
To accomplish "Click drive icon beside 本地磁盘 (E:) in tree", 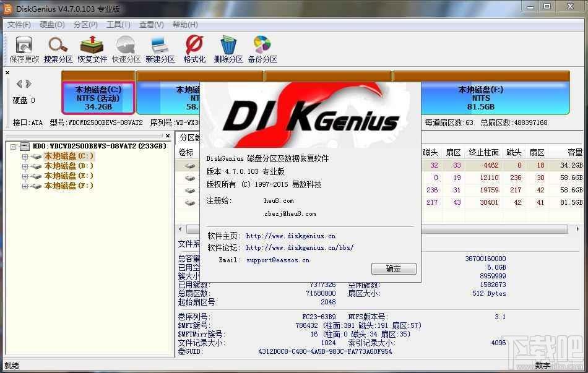I will (37, 176).
